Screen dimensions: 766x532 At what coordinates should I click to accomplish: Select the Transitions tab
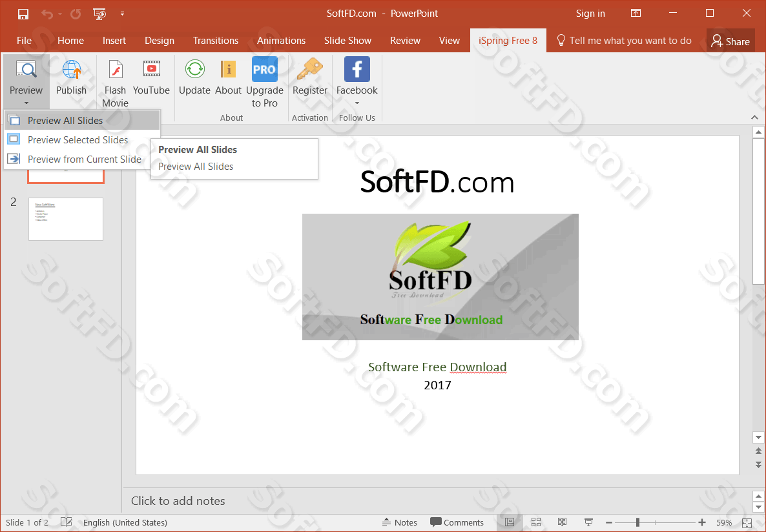click(216, 41)
